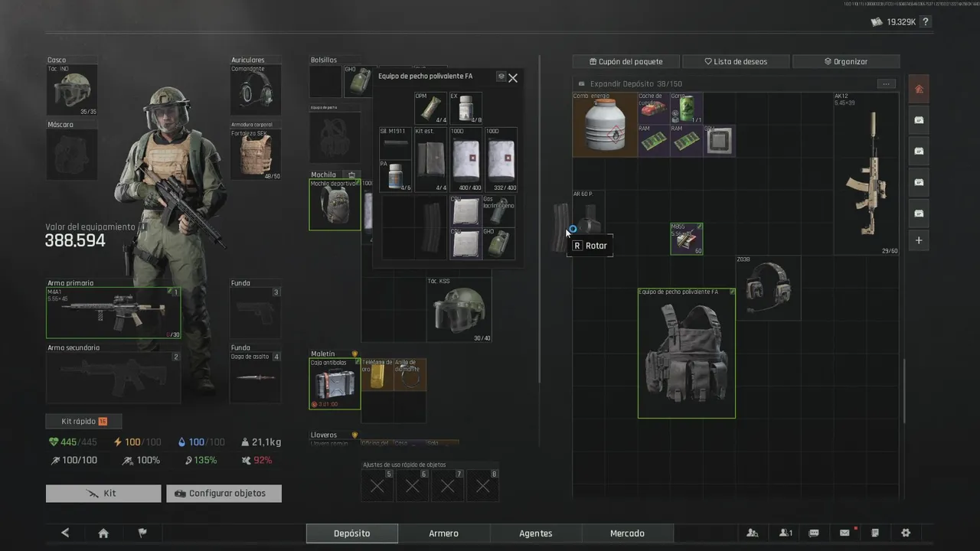Select the Coche de cuerda toy item
This screenshot has height=551, width=980.
[x=654, y=109]
